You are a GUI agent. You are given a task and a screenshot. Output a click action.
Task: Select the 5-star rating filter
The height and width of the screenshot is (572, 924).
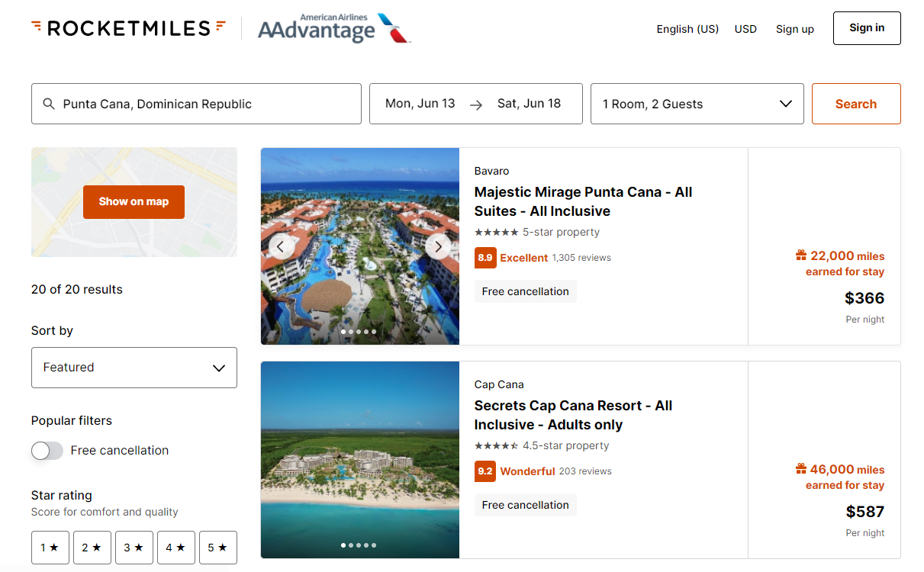pyautogui.click(x=217, y=547)
